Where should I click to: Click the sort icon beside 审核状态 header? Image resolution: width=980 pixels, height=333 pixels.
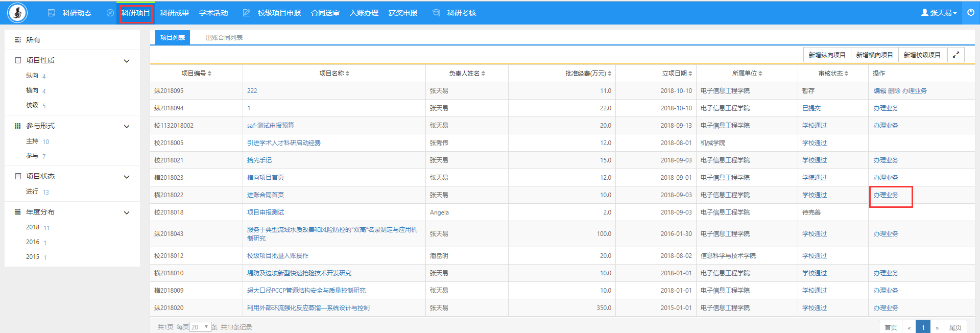click(x=846, y=74)
